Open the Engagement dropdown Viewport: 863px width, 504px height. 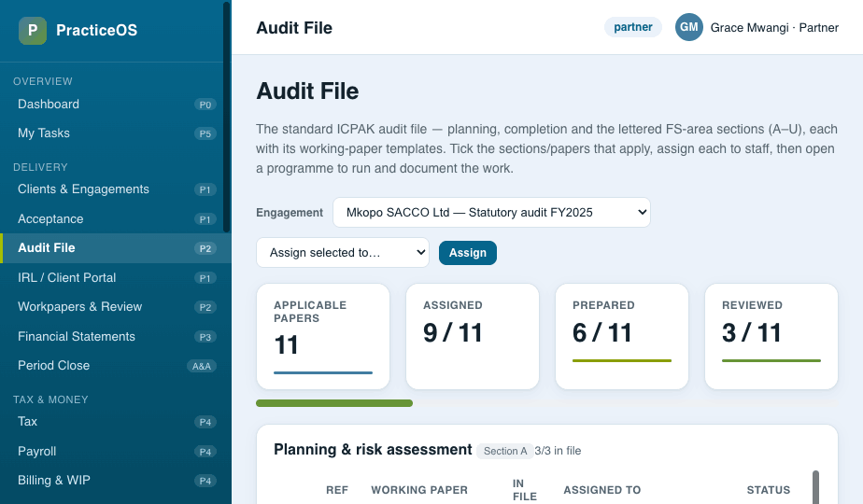(x=491, y=213)
